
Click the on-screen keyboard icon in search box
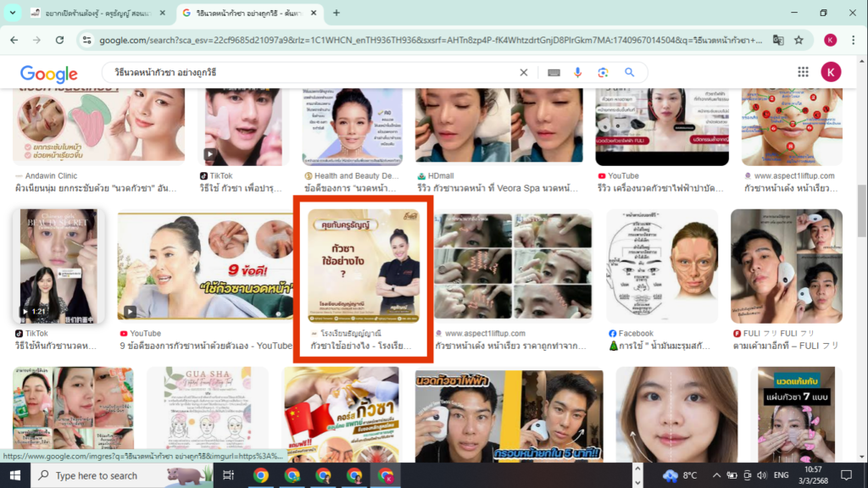tap(554, 73)
